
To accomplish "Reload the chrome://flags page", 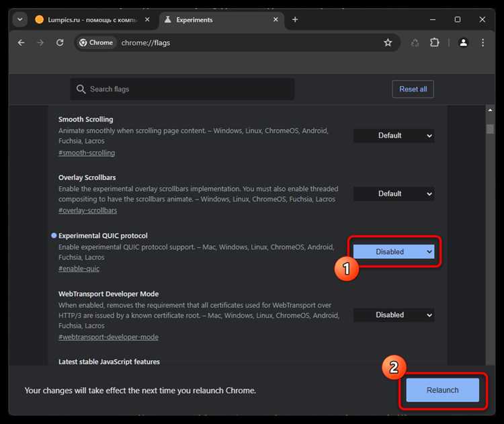I will tap(60, 43).
